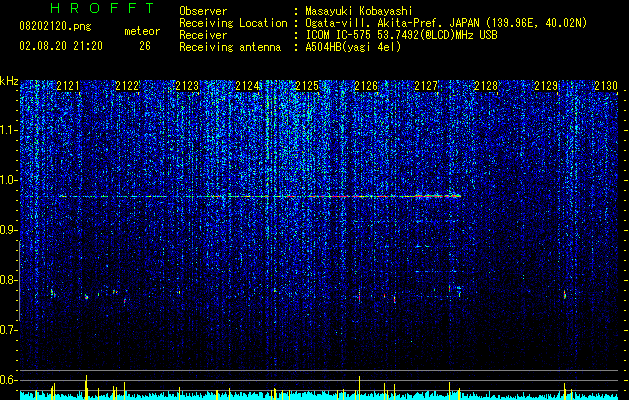Click the Receiver label
The height and width of the screenshot is (400, 629).
click(203, 35)
